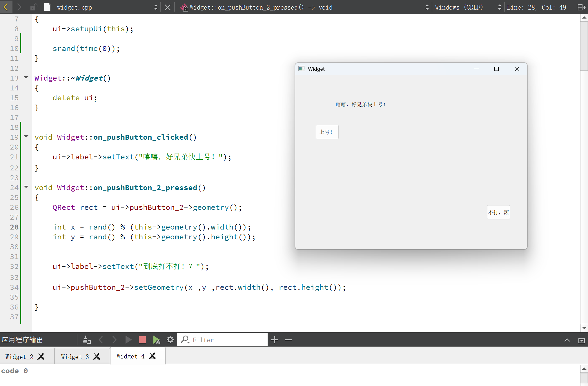
Task: Open the Windows (CRLF) line ending dropdown
Action: pyautogui.click(x=499, y=7)
